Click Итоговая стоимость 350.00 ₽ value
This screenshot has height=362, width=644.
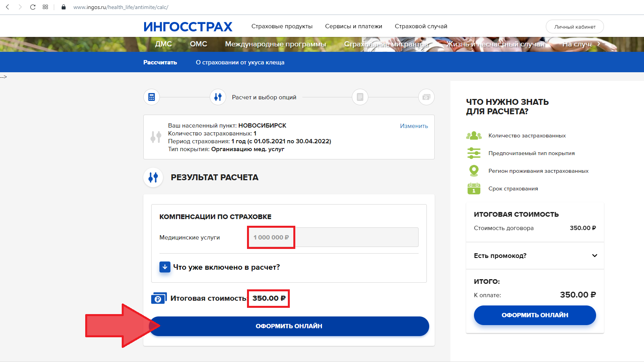point(269,298)
